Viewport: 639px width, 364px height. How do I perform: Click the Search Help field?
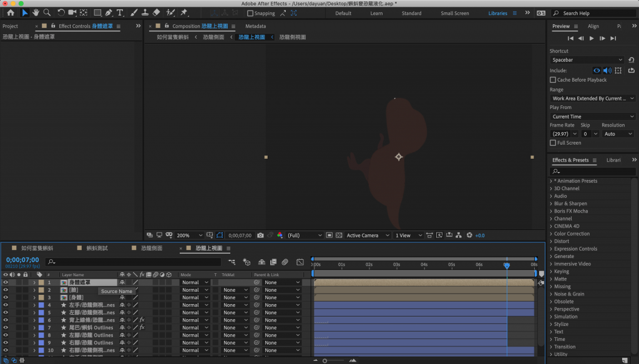pyautogui.click(x=594, y=14)
